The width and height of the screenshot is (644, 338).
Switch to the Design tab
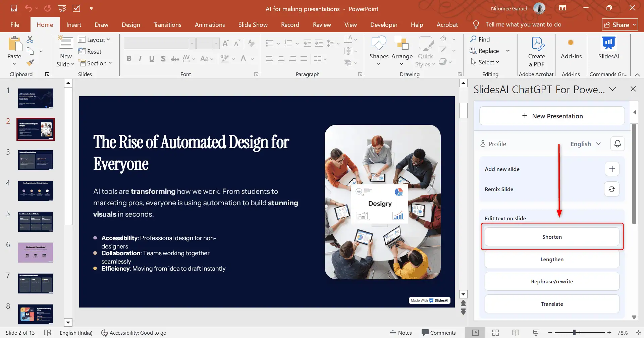tap(131, 24)
